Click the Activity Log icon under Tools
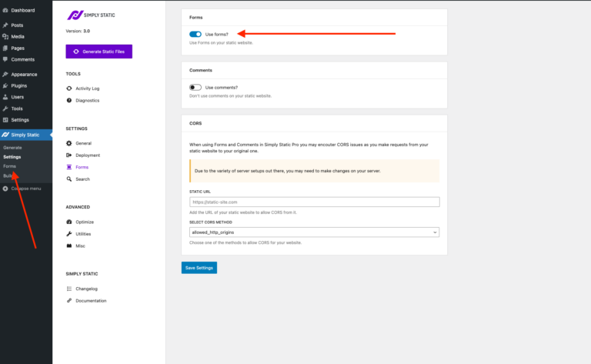The width and height of the screenshot is (591, 364). (69, 88)
